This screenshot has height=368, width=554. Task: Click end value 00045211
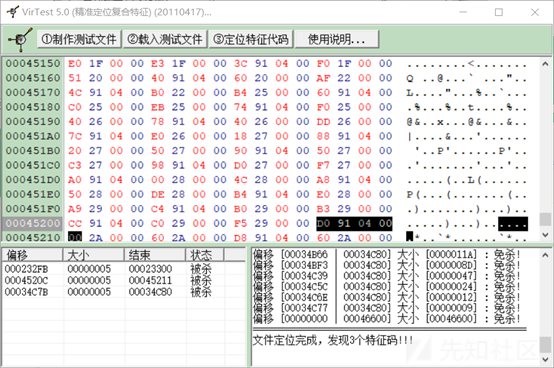pyautogui.click(x=150, y=280)
